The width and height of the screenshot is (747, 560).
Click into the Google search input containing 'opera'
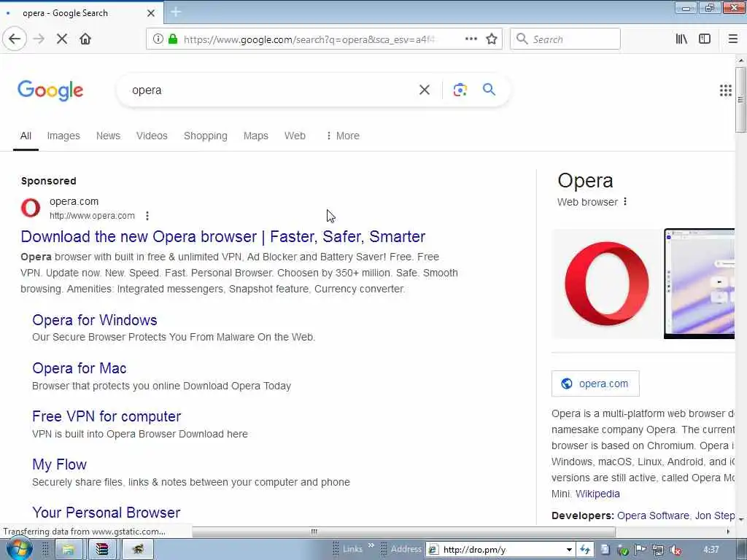(271, 90)
